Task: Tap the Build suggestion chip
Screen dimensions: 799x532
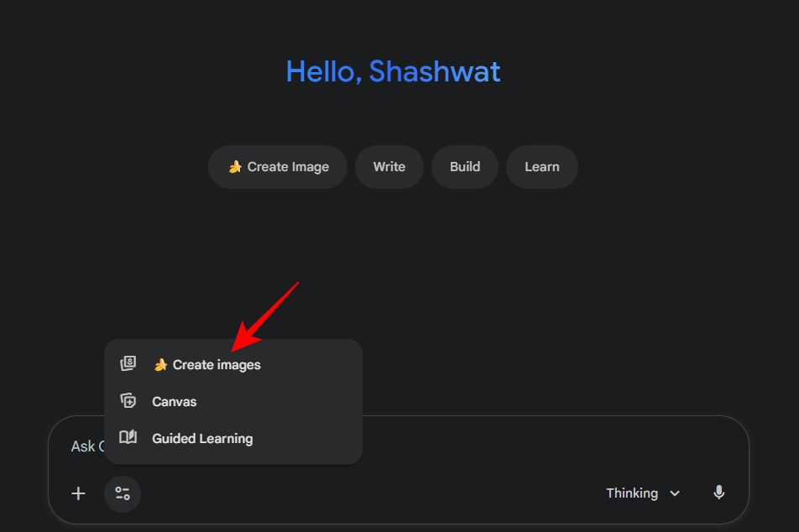Action: click(465, 167)
